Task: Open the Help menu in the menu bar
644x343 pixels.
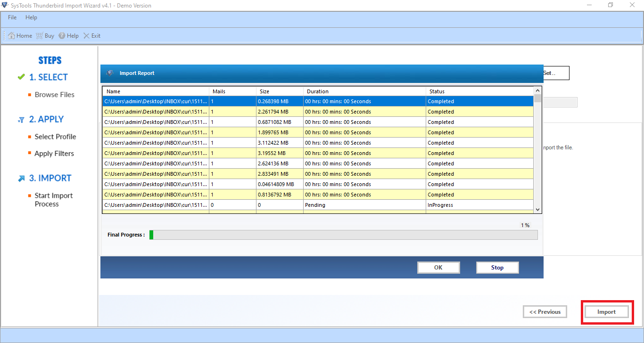Action: click(31, 17)
